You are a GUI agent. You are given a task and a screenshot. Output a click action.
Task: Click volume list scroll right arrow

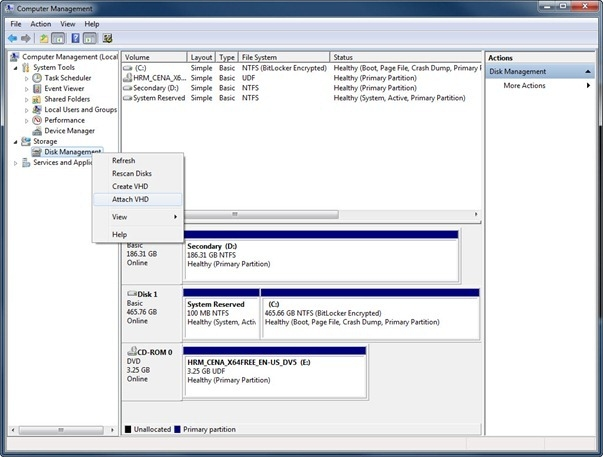476,214
